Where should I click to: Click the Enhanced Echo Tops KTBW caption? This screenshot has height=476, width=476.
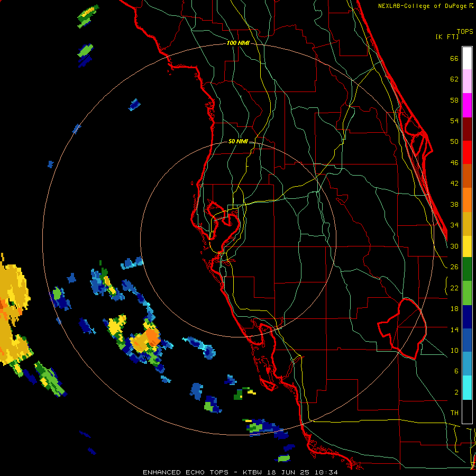(x=240, y=472)
